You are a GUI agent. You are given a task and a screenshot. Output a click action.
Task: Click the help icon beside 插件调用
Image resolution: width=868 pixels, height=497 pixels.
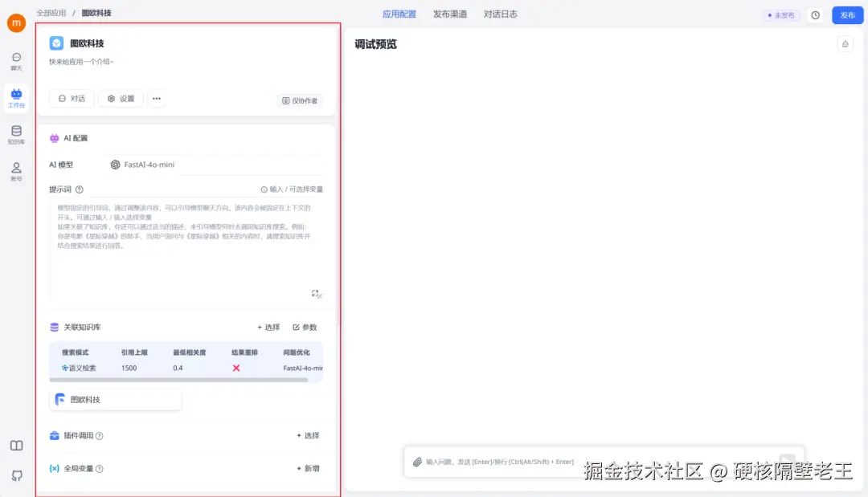pos(100,436)
